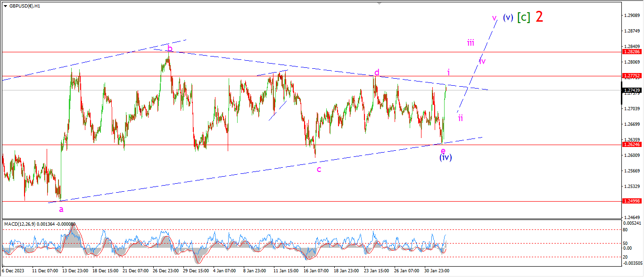Viewport: 644px width, 277px height.
Task: Click the chart shift triangle marker at top
Action: 379,3
